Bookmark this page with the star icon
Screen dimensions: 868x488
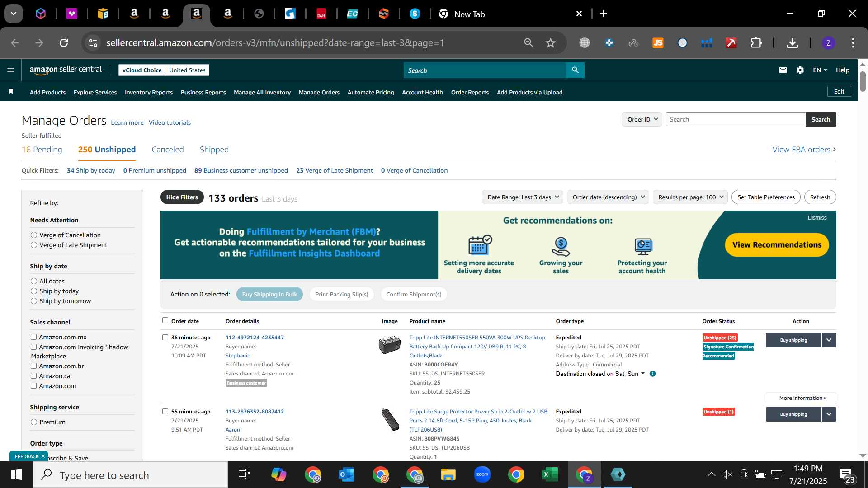[x=550, y=43]
